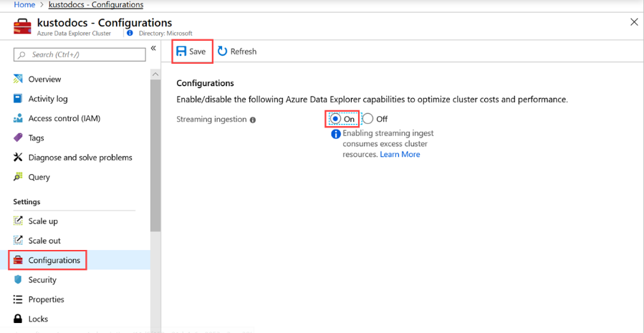
Task: Close the Configurations blade with X
Action: pos(634,22)
